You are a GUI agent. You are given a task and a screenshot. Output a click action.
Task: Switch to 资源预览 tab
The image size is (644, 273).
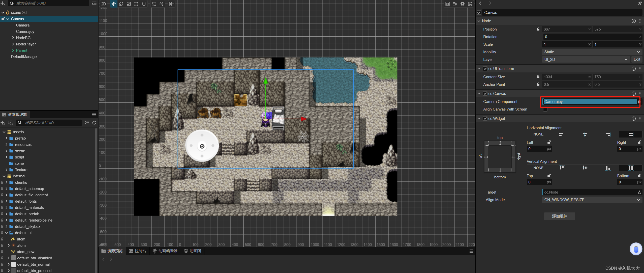112,251
